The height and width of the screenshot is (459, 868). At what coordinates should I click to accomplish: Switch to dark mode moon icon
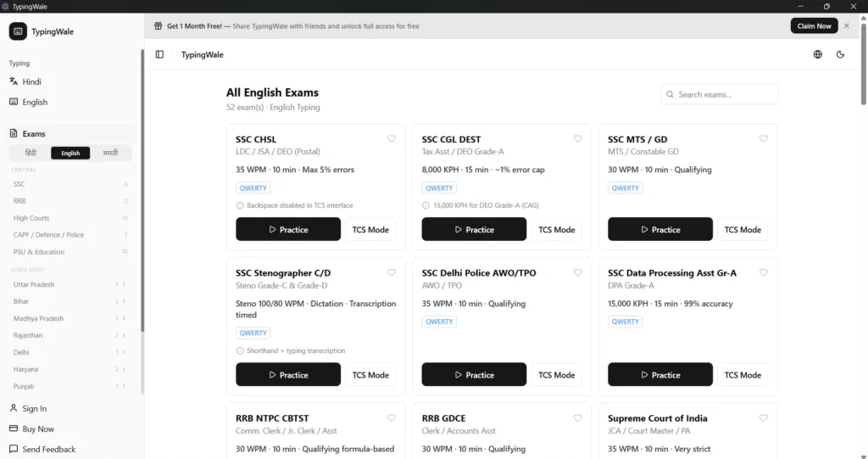click(x=840, y=54)
